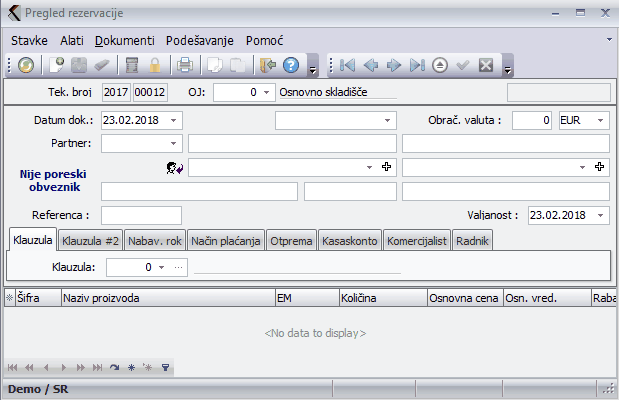The height and width of the screenshot is (400, 619).
Task: Open help with the question mark icon
Action: pos(291,66)
